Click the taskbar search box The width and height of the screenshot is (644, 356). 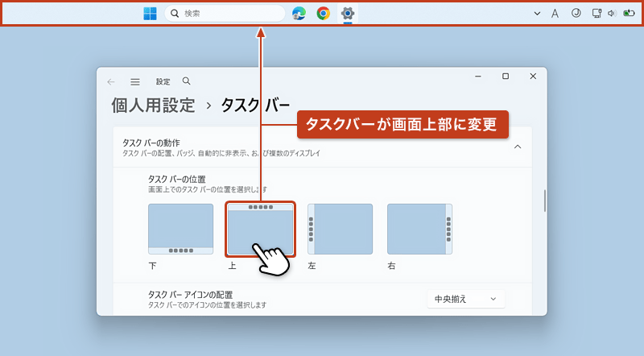pos(225,14)
